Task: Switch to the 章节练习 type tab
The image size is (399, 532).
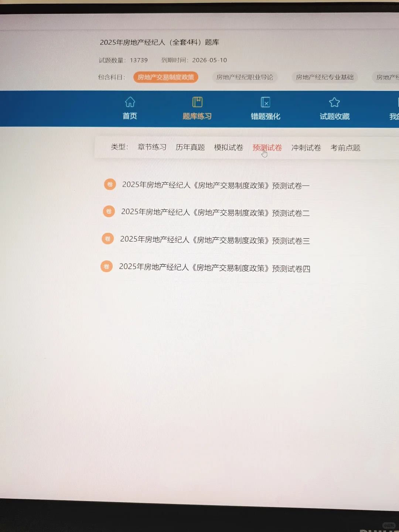Action: pos(152,147)
